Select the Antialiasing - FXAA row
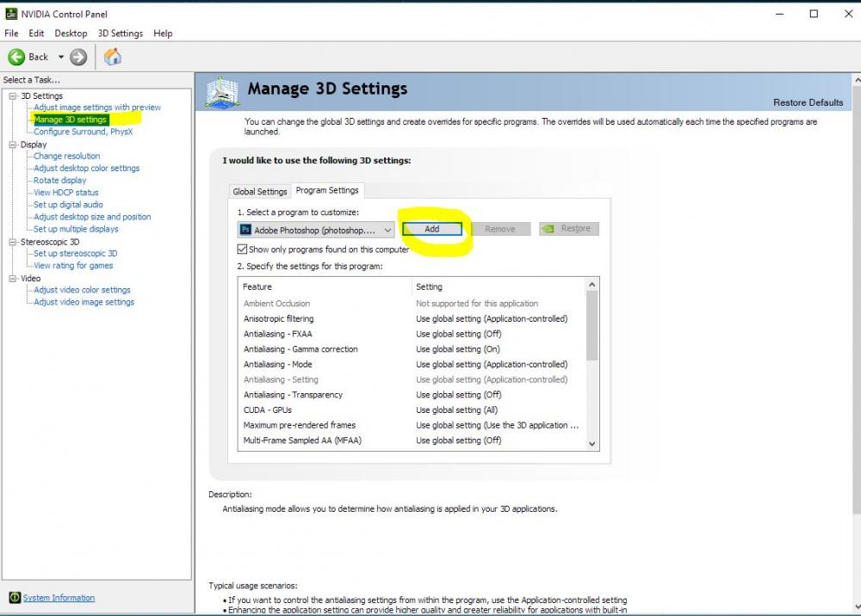The image size is (861, 616). click(x=412, y=334)
